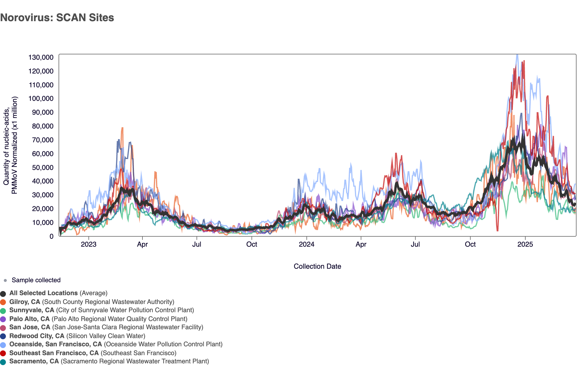Image resolution: width=588 pixels, height=371 pixels.
Task: Click the Collection Date axis title
Action: point(317,266)
